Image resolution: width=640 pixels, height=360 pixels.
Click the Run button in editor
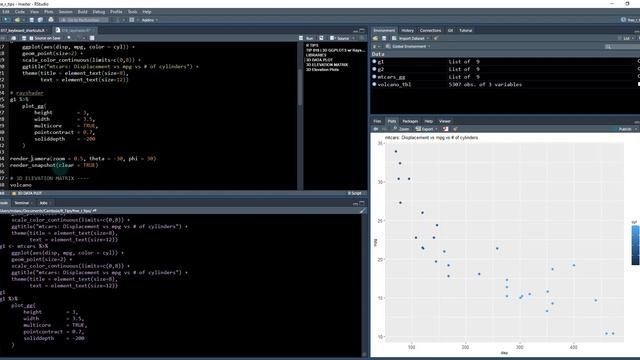pyautogui.click(x=307, y=38)
